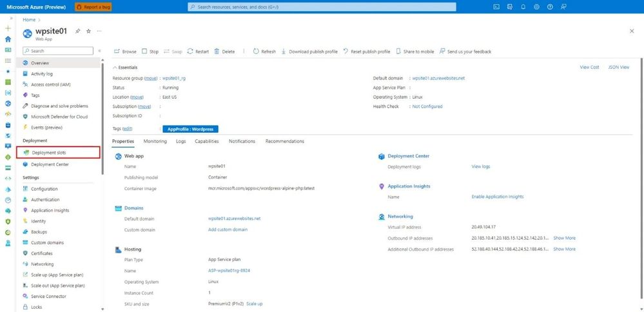Viewport: 644px width, 312px height.
Task: Open the notifications bell
Action: (523, 7)
